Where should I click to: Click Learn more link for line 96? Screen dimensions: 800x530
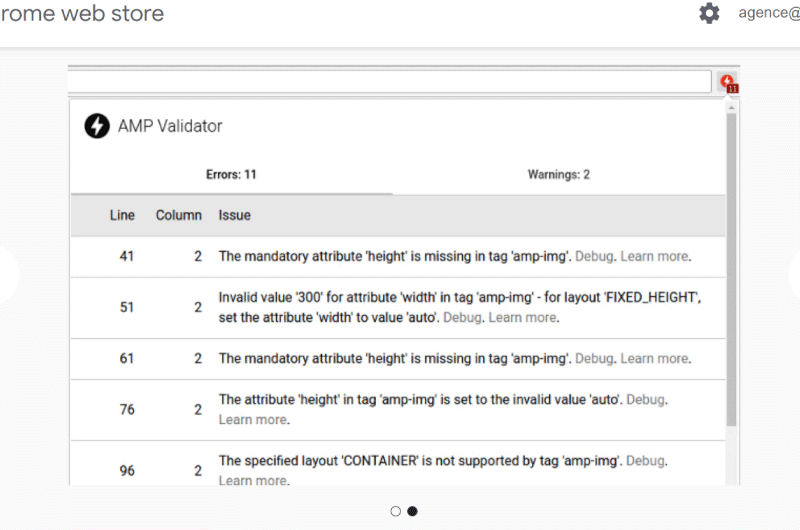click(x=253, y=481)
